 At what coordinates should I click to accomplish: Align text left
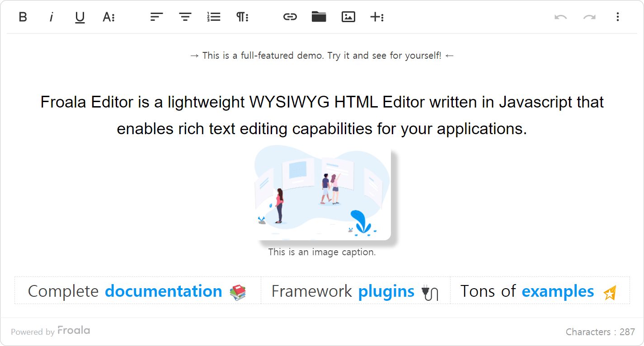[156, 17]
